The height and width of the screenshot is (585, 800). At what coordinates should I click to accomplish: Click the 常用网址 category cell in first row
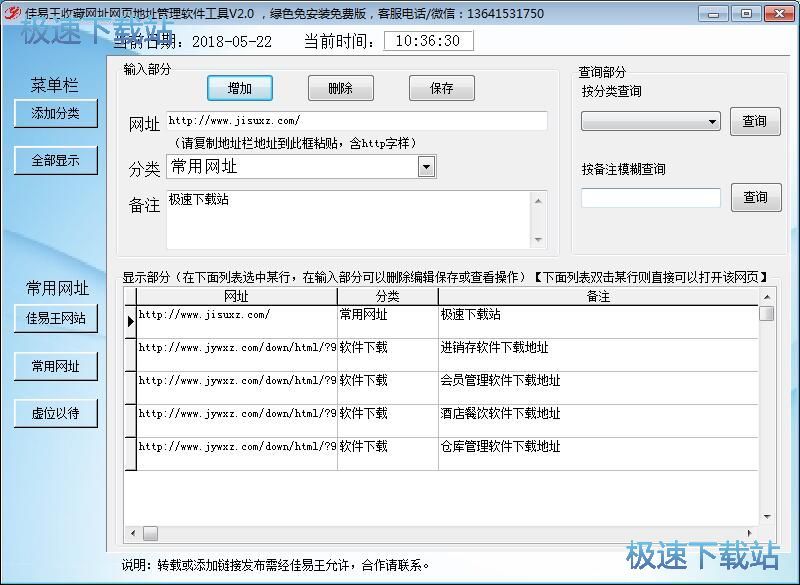coord(388,322)
